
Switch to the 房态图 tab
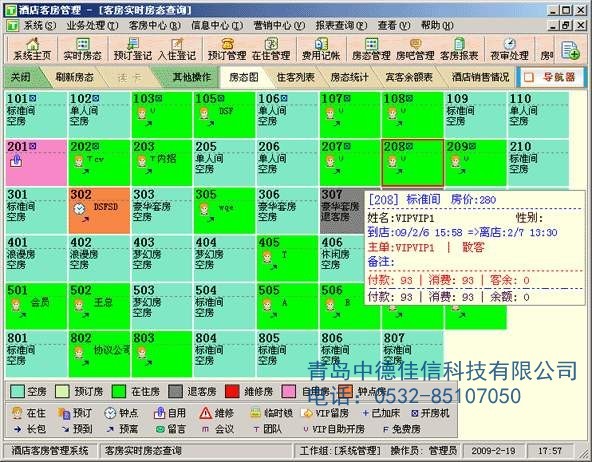[x=244, y=77]
